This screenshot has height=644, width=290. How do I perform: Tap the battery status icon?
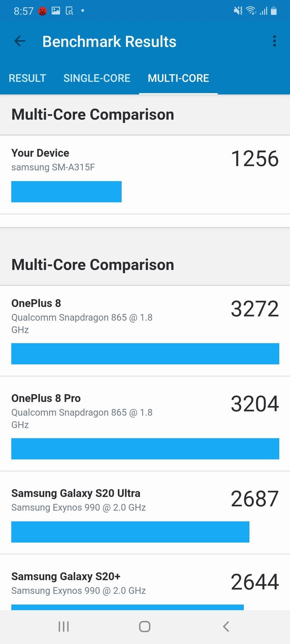click(274, 11)
